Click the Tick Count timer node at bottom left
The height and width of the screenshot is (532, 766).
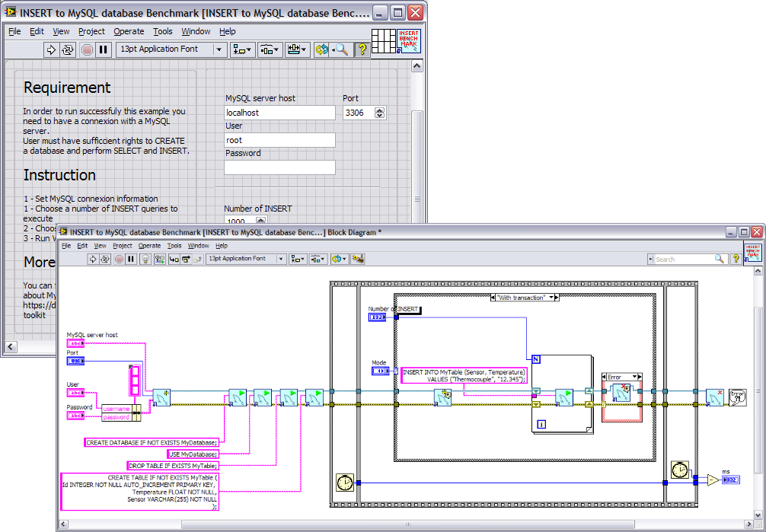click(x=345, y=483)
